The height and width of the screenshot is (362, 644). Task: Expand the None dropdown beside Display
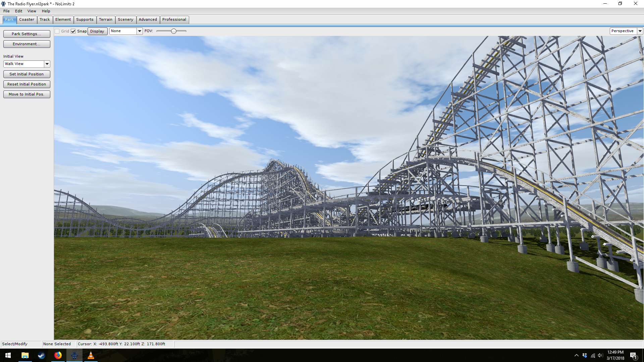[x=140, y=31]
